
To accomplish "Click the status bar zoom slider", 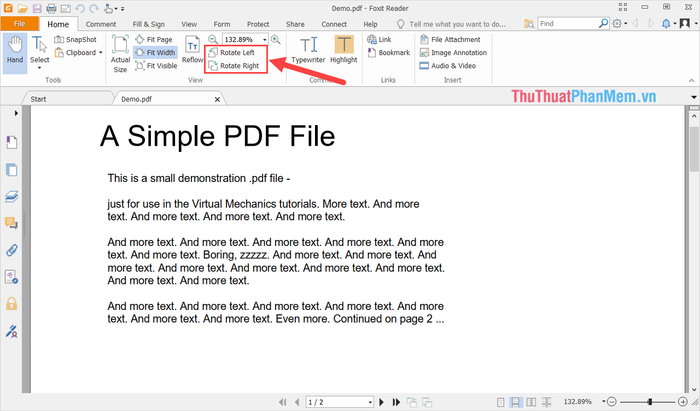I will [x=650, y=402].
